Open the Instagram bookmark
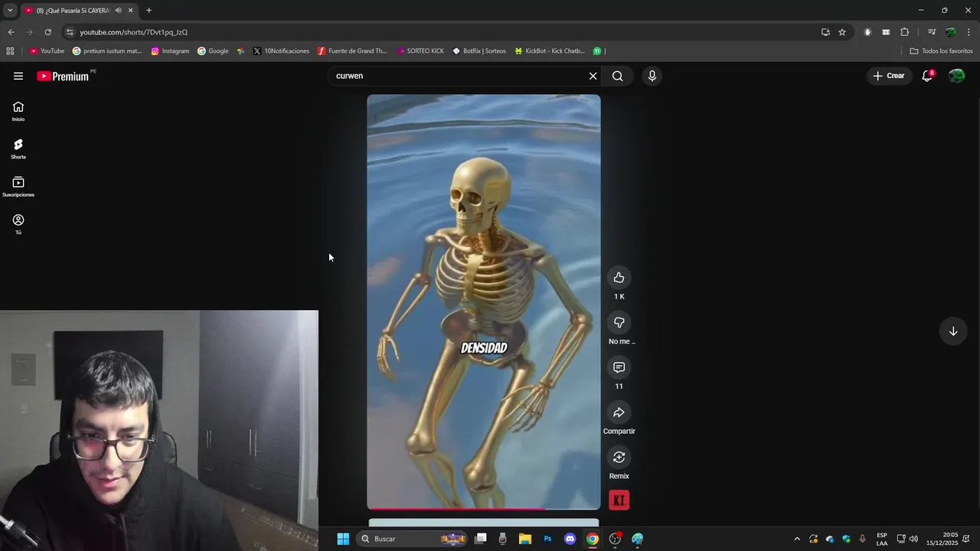This screenshot has width=980, height=551. tap(170, 51)
